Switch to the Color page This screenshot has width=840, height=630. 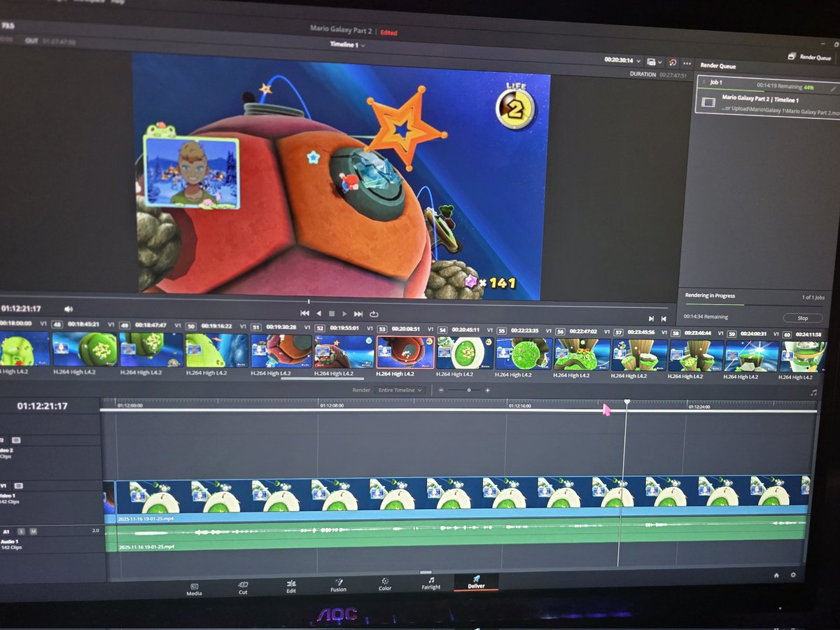[384, 588]
